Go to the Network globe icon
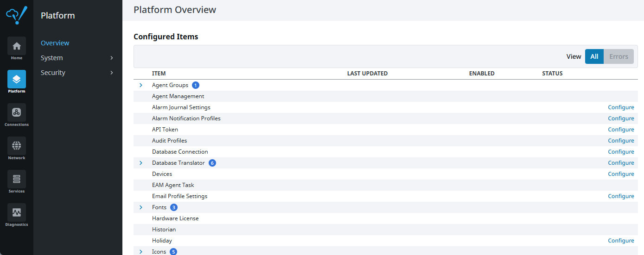 [x=17, y=146]
